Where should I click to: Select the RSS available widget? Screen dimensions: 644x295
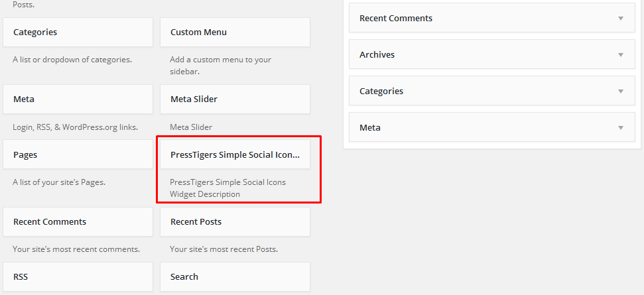[78, 277]
